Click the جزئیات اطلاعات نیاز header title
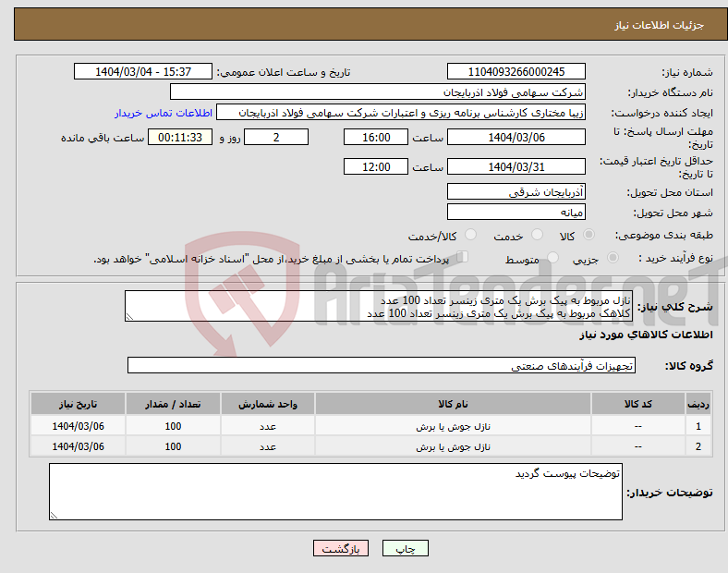728x573 pixels. pos(660,25)
